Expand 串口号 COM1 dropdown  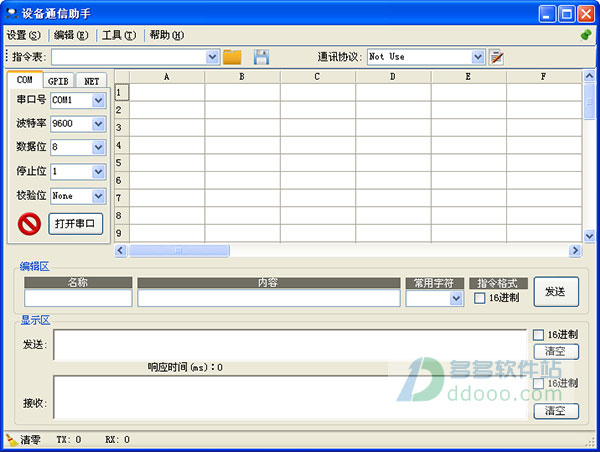point(98,100)
